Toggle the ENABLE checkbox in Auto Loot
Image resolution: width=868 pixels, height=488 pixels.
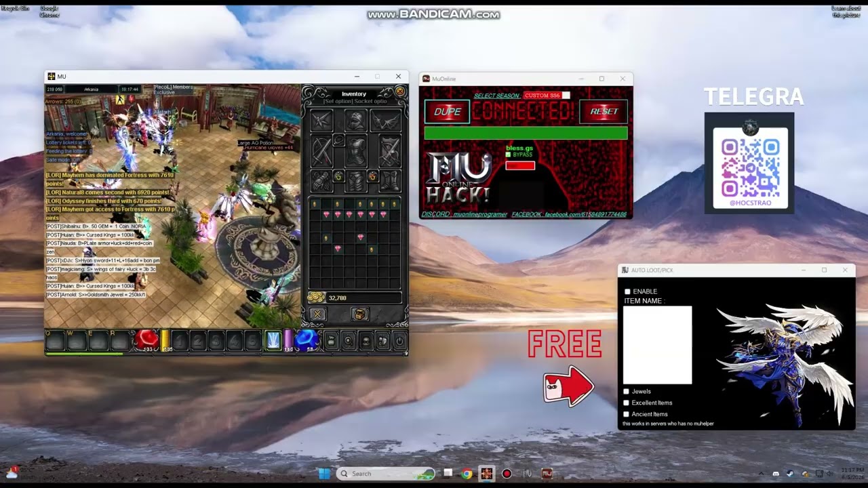[627, 291]
